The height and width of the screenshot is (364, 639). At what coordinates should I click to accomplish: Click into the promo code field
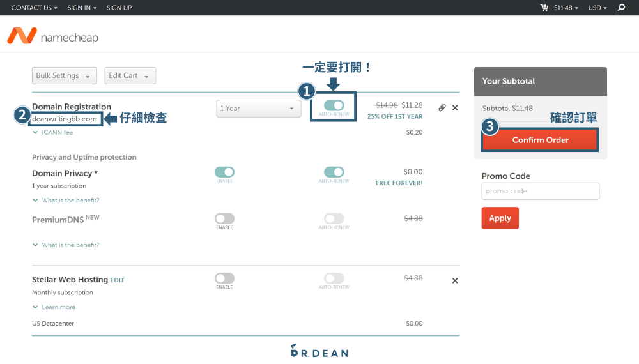point(541,191)
